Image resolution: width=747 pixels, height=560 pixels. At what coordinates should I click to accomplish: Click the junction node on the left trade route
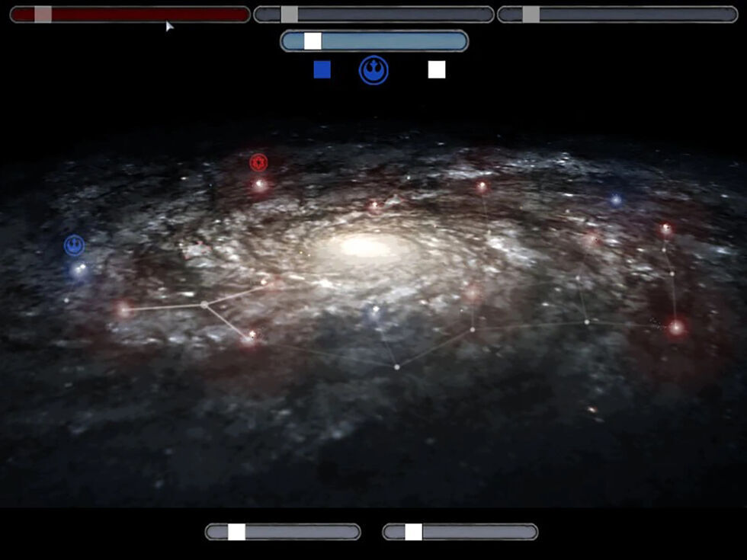(204, 304)
